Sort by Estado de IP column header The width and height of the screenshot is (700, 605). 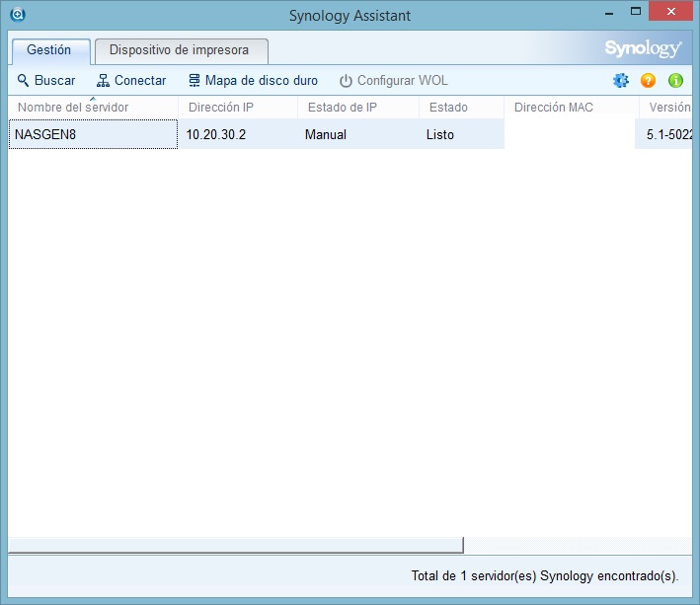click(x=358, y=107)
